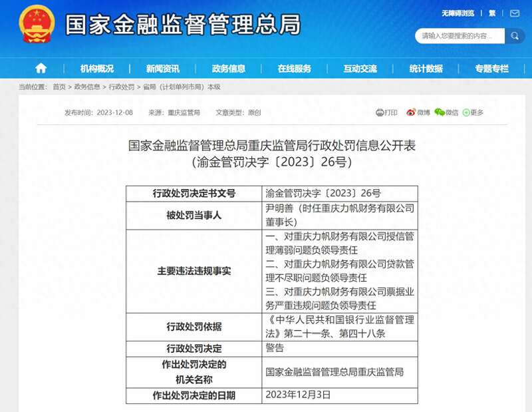Click the penalty decision value 警告

coord(275,348)
